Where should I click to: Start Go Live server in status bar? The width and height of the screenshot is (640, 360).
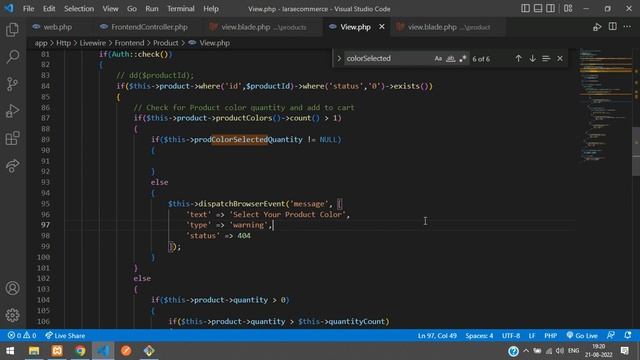(x=582, y=336)
